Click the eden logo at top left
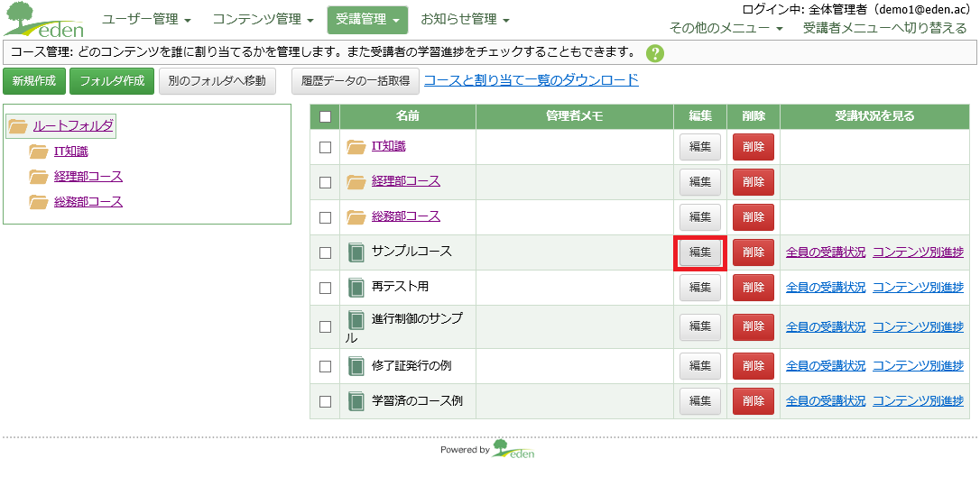980x477 pixels. coord(43,21)
